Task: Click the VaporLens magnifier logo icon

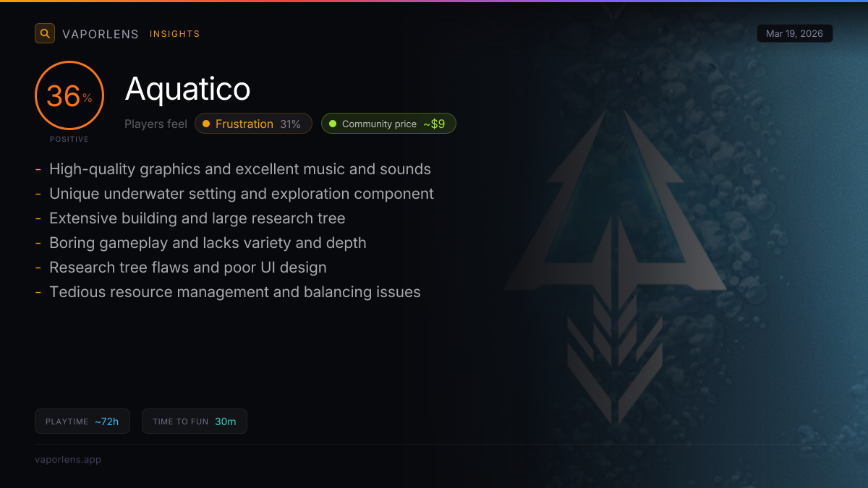Action: pos(45,33)
